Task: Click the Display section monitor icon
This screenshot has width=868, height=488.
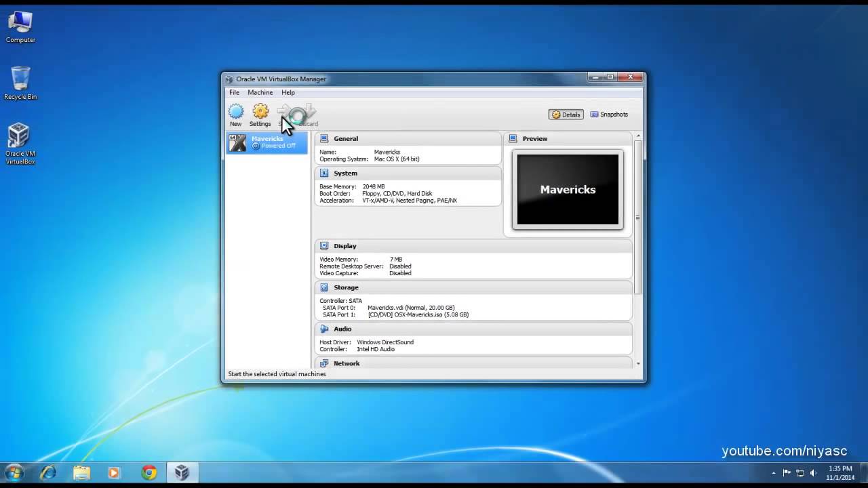Action: [x=324, y=246]
